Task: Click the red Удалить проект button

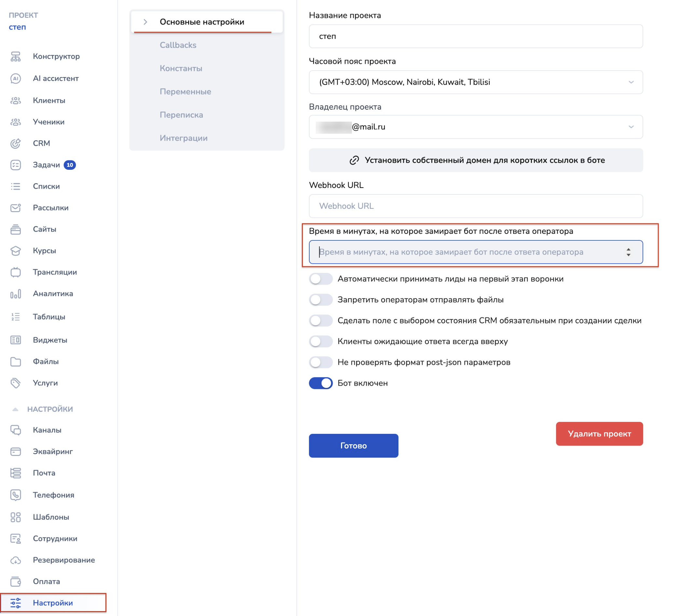Action: [599, 434]
